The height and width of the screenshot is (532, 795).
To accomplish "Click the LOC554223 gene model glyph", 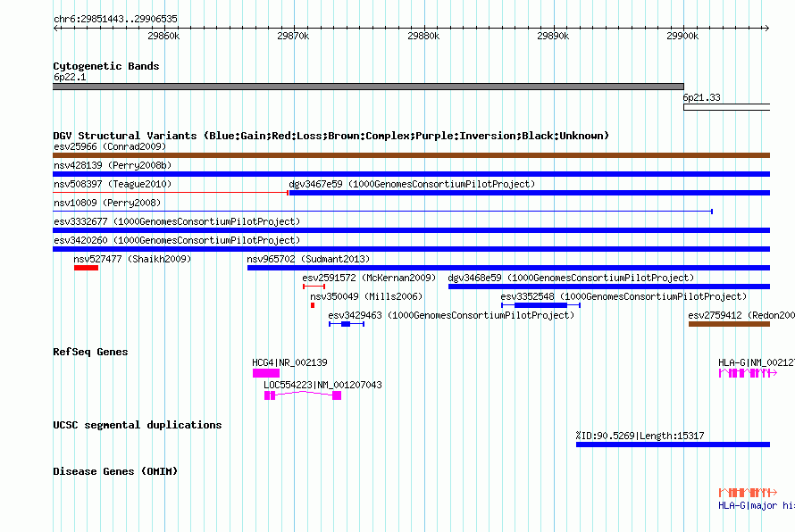I will click(x=303, y=395).
